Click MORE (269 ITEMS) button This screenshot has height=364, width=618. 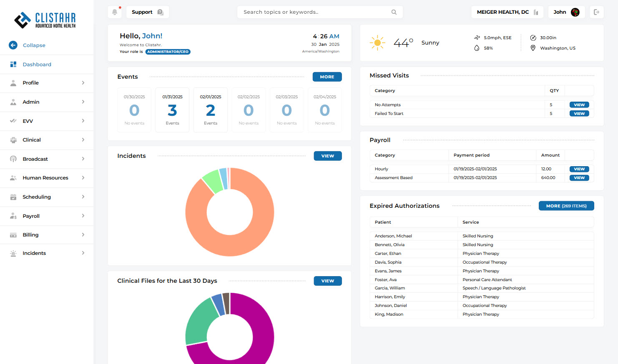(566, 206)
